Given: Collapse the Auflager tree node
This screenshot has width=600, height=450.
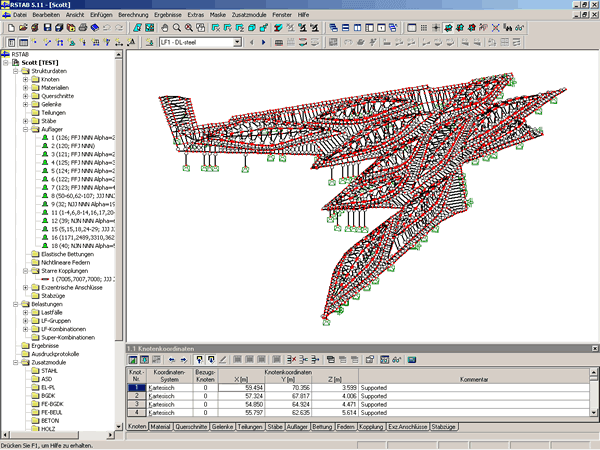Looking at the screenshot, I should 25,128.
